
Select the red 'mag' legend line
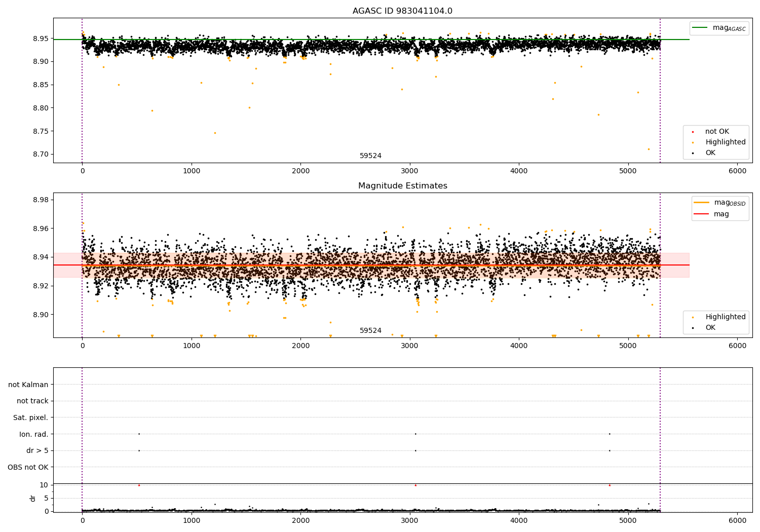tap(702, 214)
